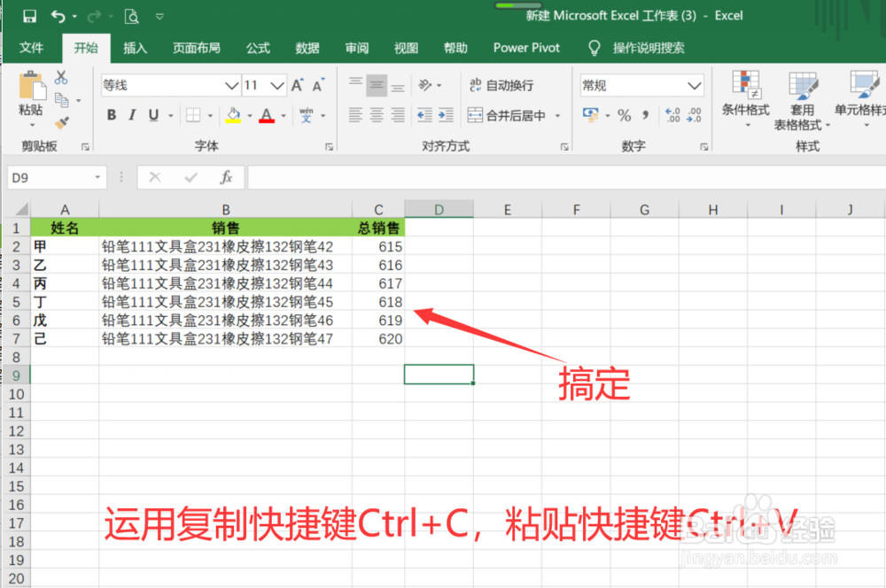Click the 套用表格格式 icon

point(803,99)
